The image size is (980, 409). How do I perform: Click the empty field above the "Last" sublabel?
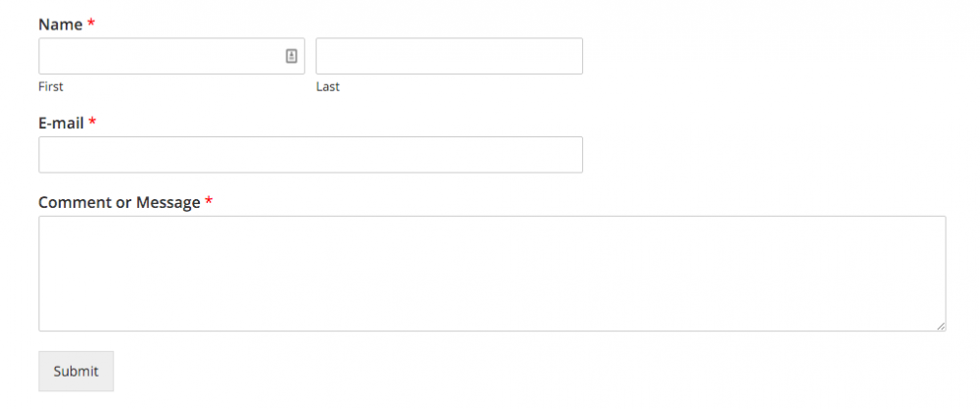449,56
